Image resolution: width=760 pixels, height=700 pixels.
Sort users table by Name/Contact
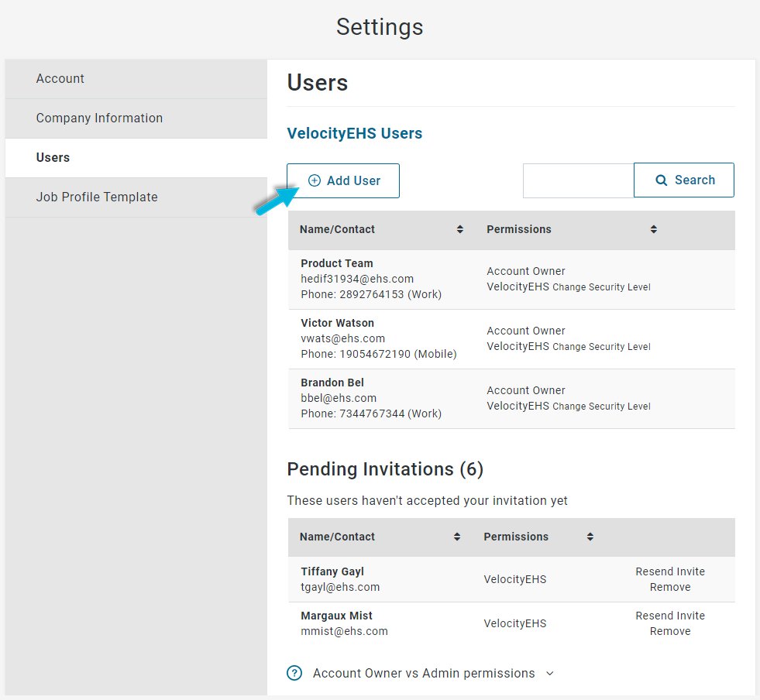click(x=459, y=230)
